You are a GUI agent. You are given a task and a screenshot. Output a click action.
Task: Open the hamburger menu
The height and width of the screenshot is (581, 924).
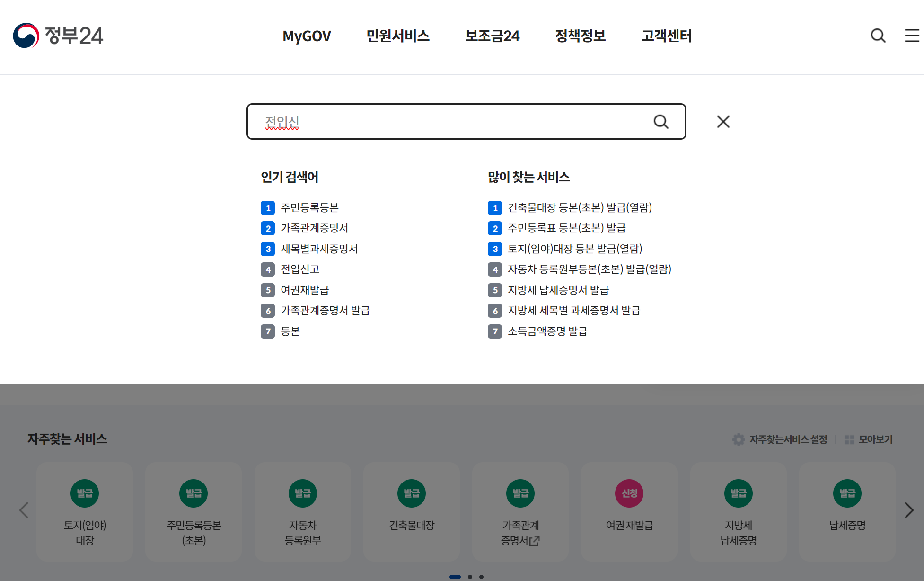[911, 36]
